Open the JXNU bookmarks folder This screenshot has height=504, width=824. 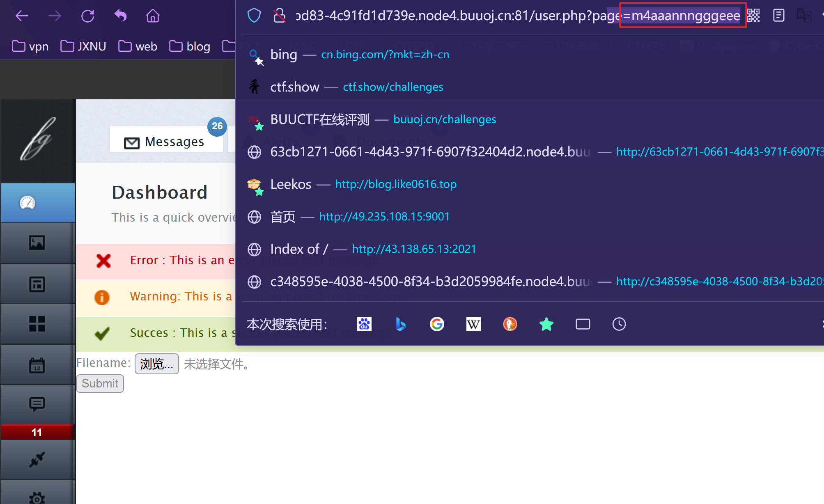click(83, 46)
